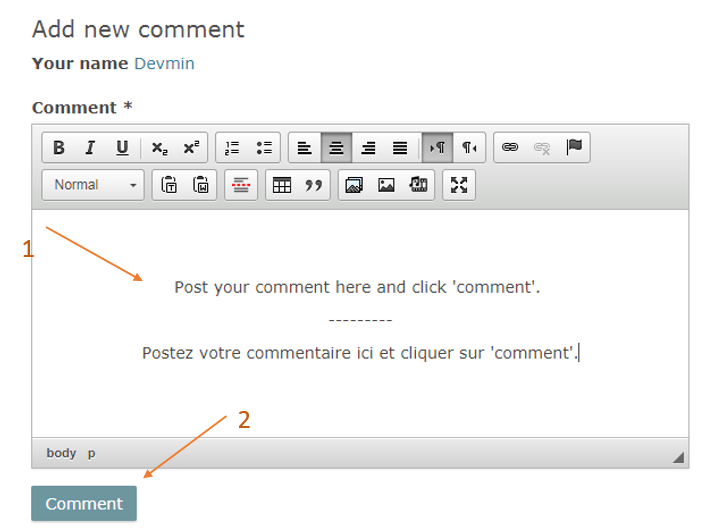
Task: Insert a numbered list
Action: pyautogui.click(x=232, y=148)
